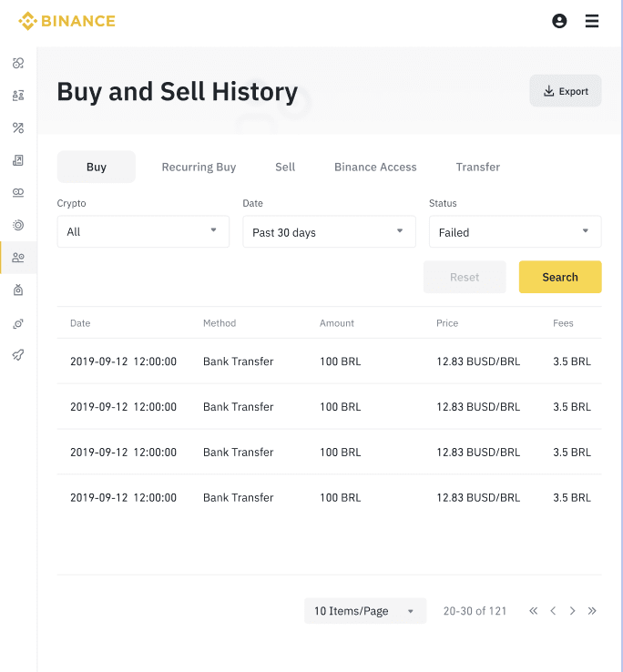Screen dimensions: 623x672
Task: Go to the last page of results
Action: pos(592,611)
